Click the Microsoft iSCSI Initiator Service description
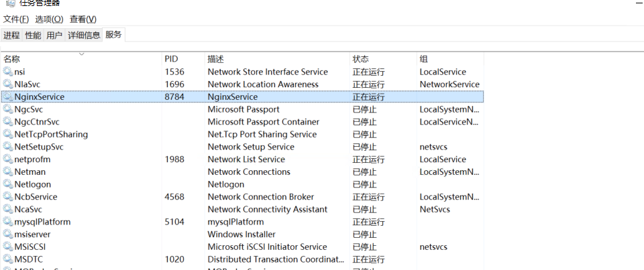The image size is (644, 270). 268,247
